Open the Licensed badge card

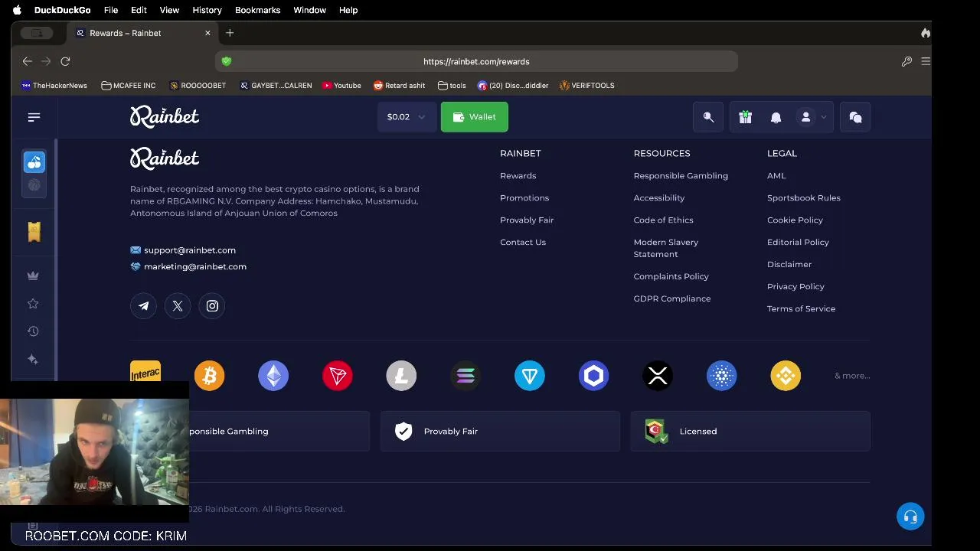(x=750, y=431)
